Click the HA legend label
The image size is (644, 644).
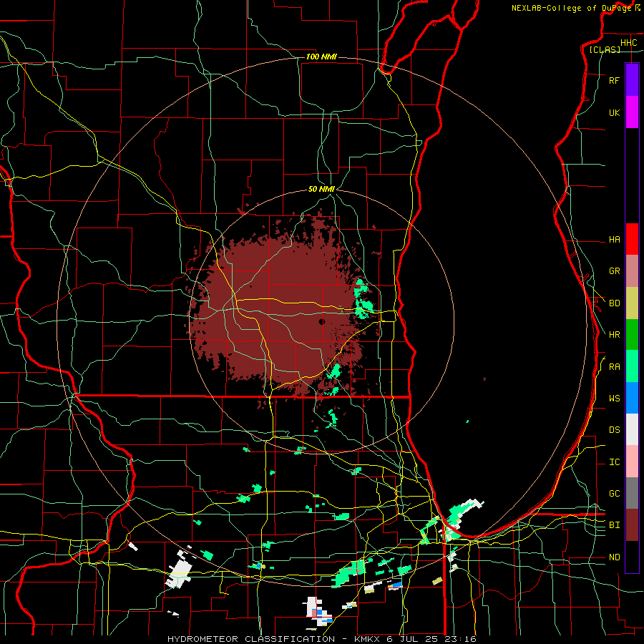(x=614, y=240)
